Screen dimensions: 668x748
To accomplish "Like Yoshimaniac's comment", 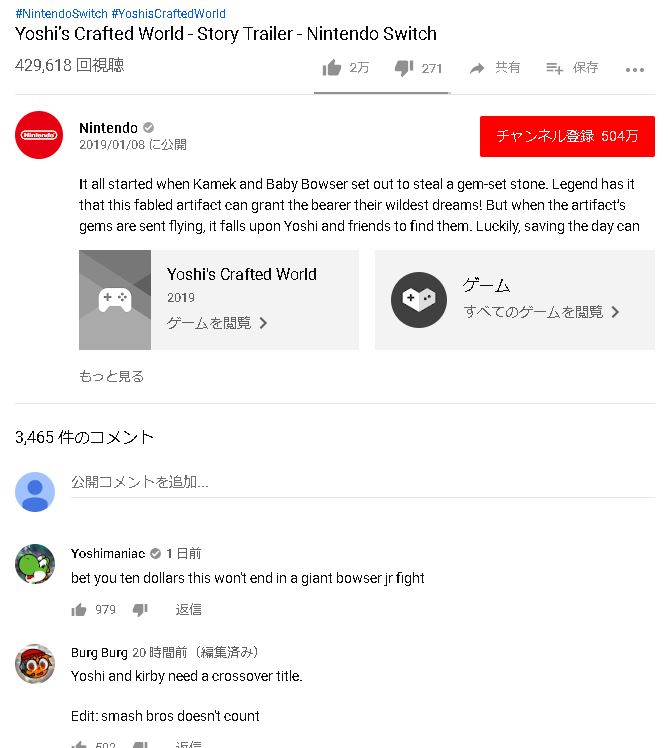I will click(79, 610).
